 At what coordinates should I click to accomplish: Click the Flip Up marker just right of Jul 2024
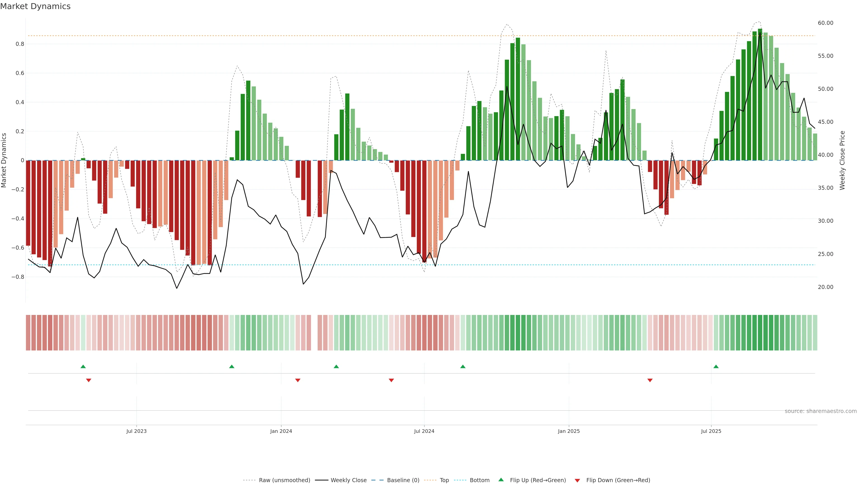pos(463,366)
